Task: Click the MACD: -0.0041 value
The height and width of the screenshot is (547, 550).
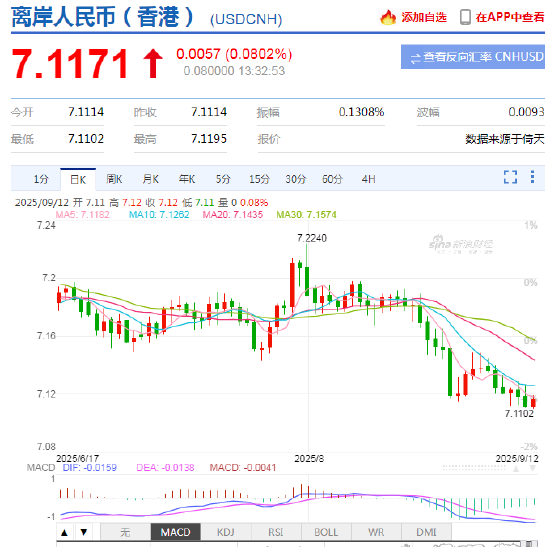Action: [x=243, y=468]
